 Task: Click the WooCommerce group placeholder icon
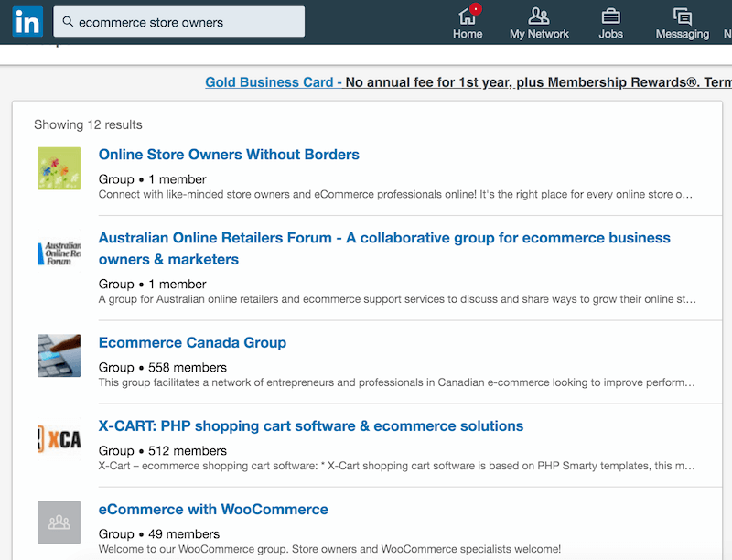[59, 522]
